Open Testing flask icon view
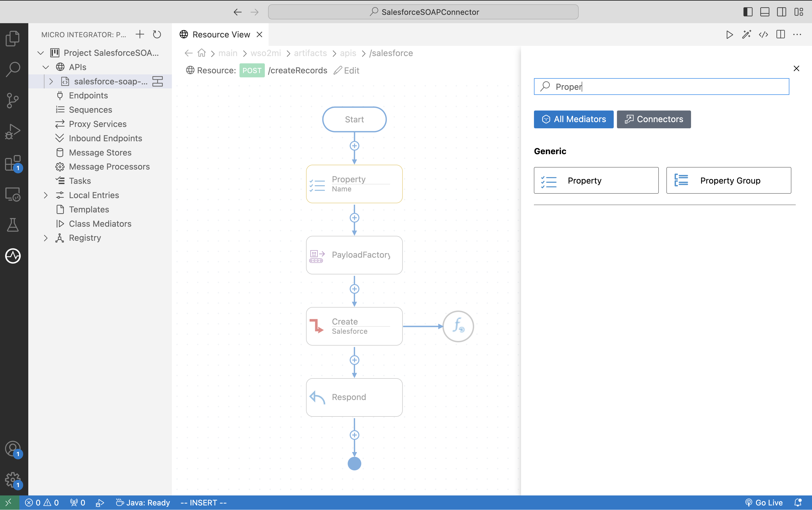 tap(13, 225)
